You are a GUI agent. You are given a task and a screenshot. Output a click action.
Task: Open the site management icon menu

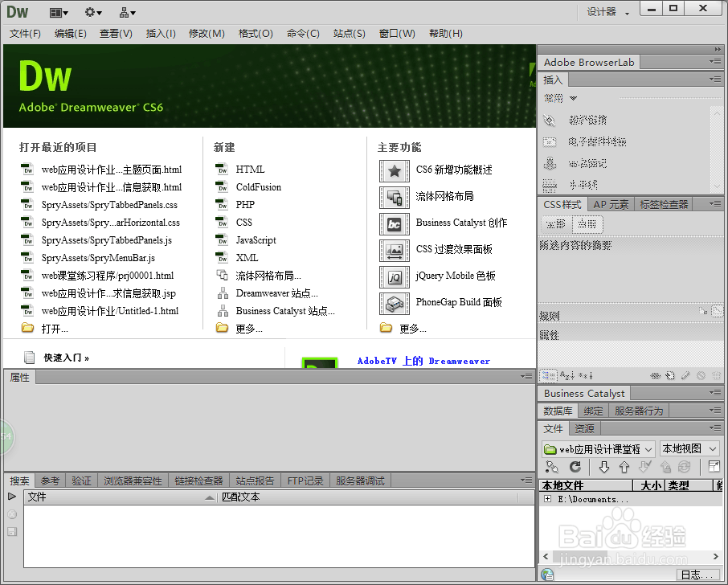127,13
